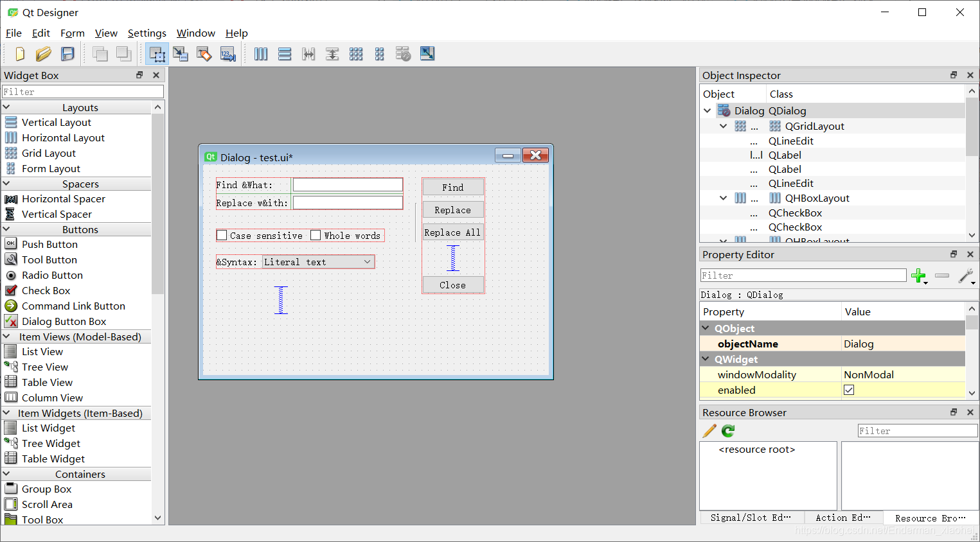Viewport: 980px width, 542px height.
Task: Collapse the Dialog QDialog tree node
Action: click(x=708, y=110)
